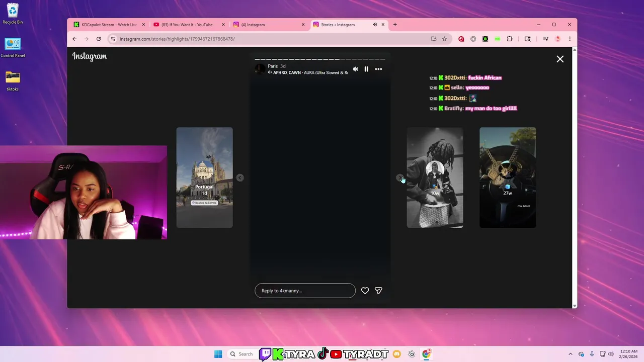This screenshot has height=362, width=644.
Task: Open the story's three-dot more options
Action: 378,69
